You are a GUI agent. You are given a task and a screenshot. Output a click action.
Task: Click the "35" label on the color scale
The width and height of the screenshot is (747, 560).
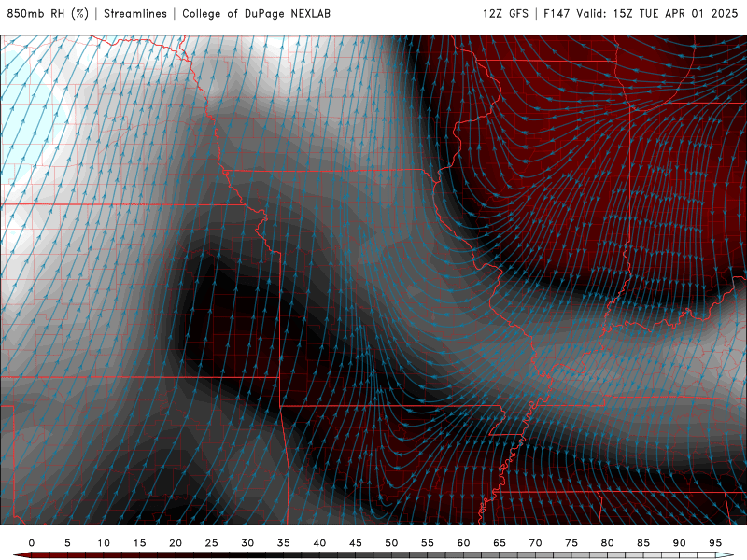pos(284,543)
